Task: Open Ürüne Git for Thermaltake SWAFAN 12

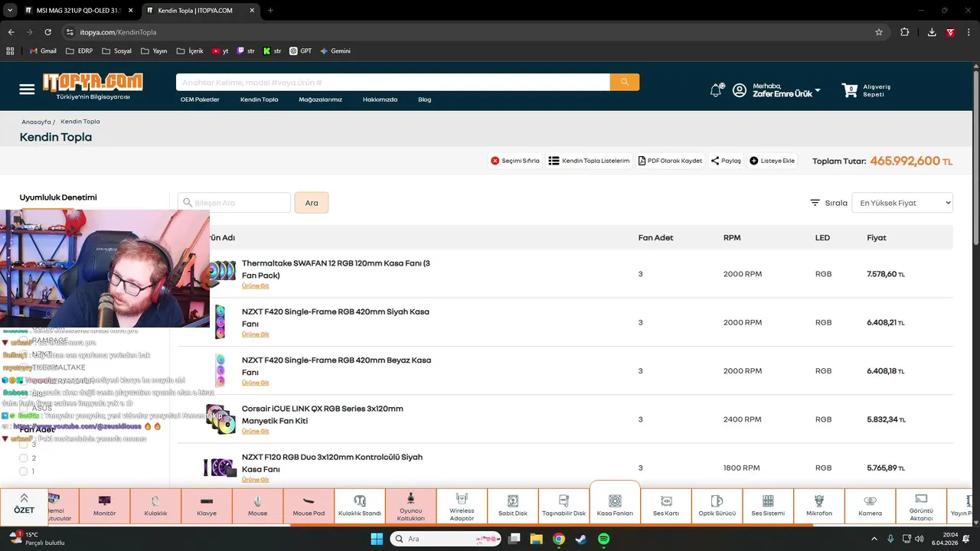Action: (256, 286)
